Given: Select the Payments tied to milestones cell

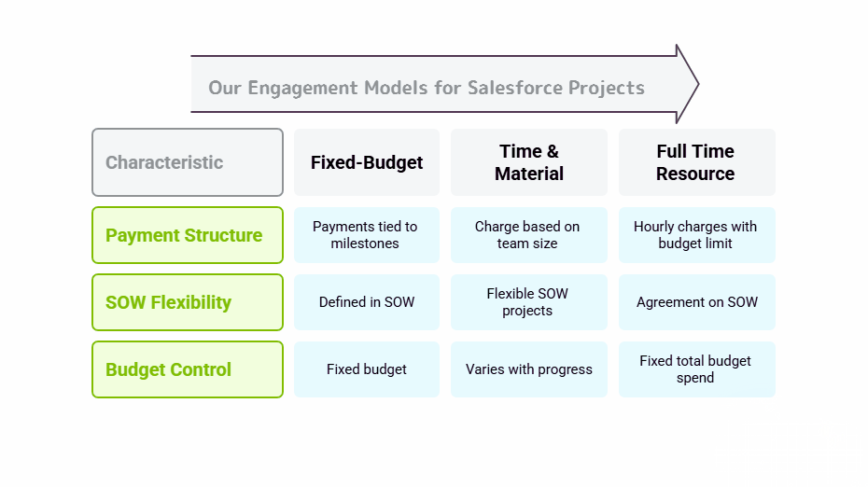Looking at the screenshot, I should pyautogui.click(x=367, y=235).
